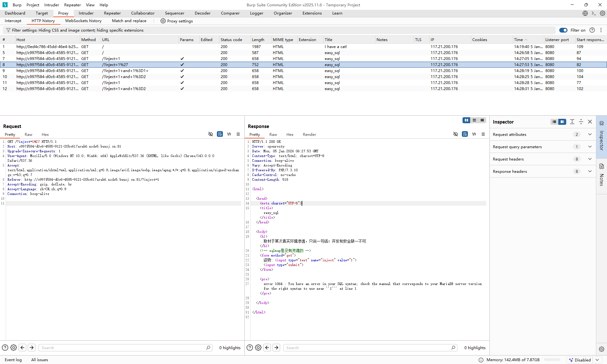Open the Match and replace sub-tab
Image resolution: width=607 pixels, height=364 pixels.
click(129, 21)
